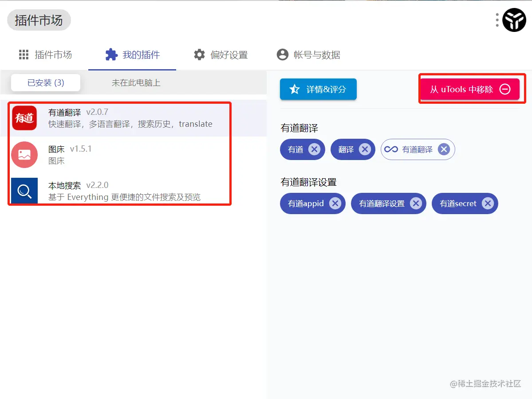The image size is (532, 399).
Task: Click the 有道翻译 red plugin icon
Action: click(x=24, y=118)
